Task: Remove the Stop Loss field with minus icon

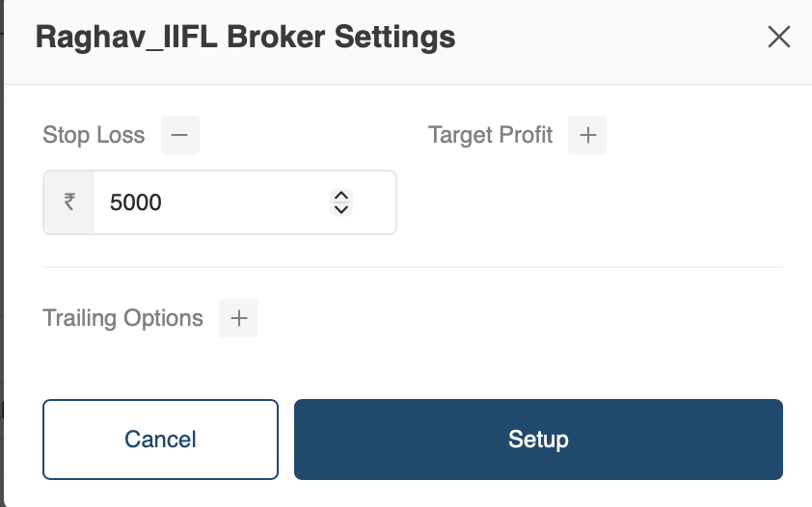Action: click(179, 135)
